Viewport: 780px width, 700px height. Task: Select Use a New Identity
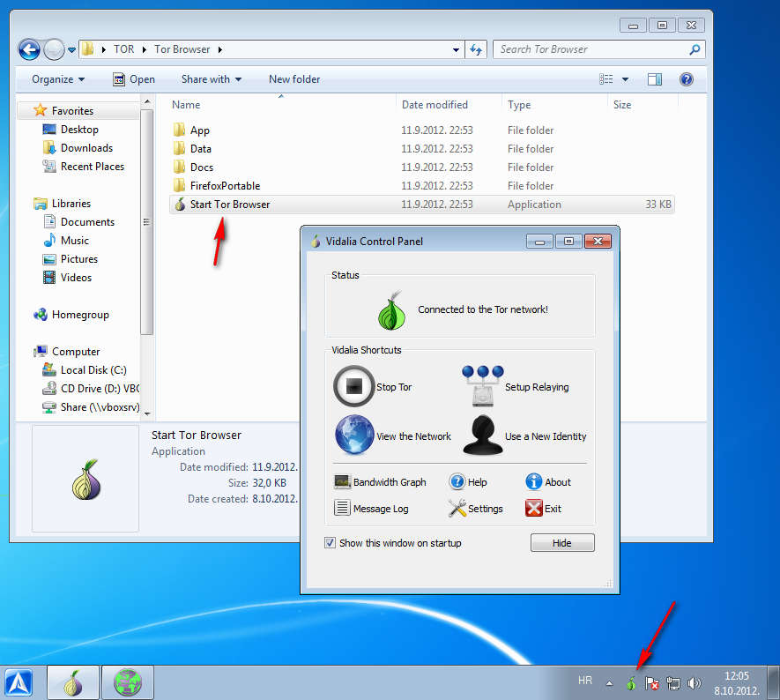coord(482,436)
